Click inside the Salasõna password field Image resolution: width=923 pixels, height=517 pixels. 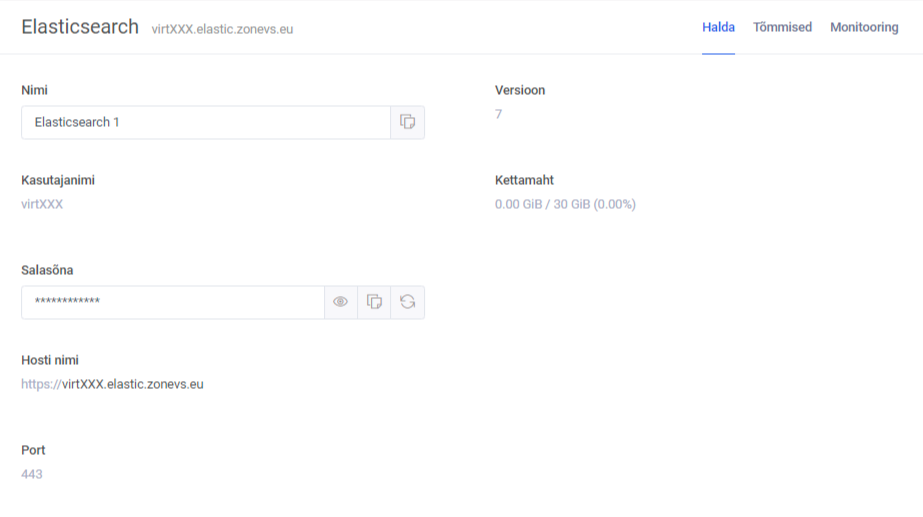(172, 302)
